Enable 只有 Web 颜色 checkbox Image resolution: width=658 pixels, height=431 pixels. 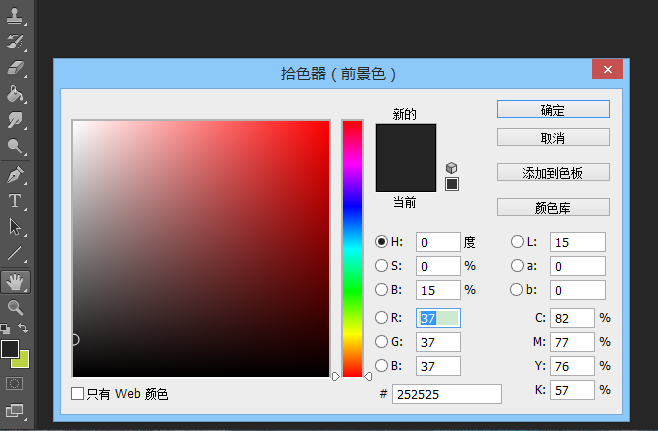click(x=77, y=394)
